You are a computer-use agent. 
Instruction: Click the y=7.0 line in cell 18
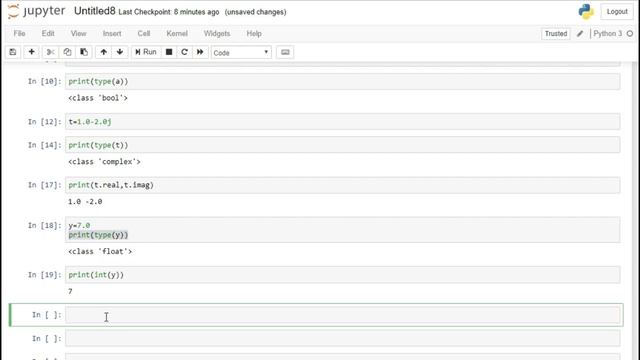pos(79,225)
